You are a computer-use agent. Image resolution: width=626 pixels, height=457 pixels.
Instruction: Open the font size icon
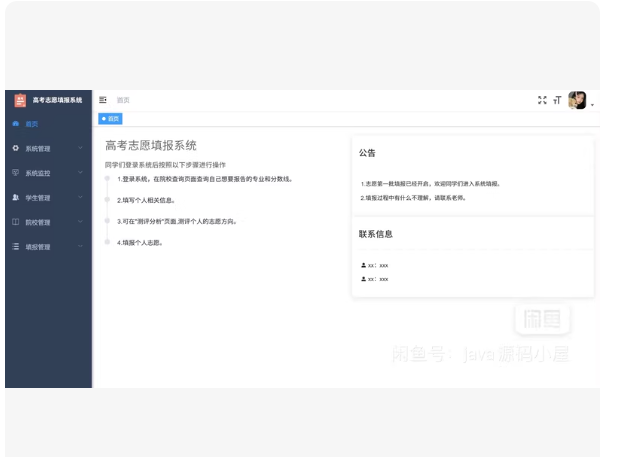coord(557,100)
